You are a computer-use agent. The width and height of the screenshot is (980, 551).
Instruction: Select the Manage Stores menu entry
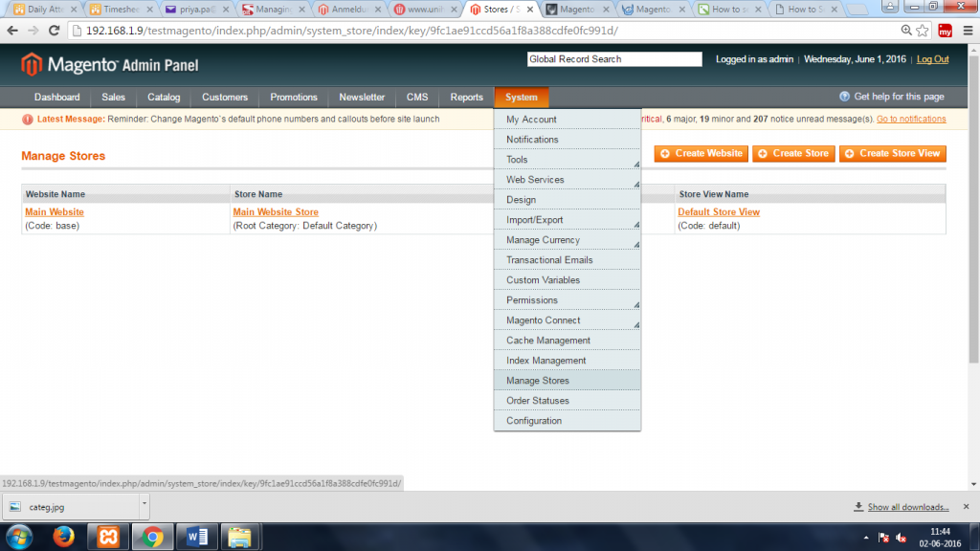(x=537, y=380)
